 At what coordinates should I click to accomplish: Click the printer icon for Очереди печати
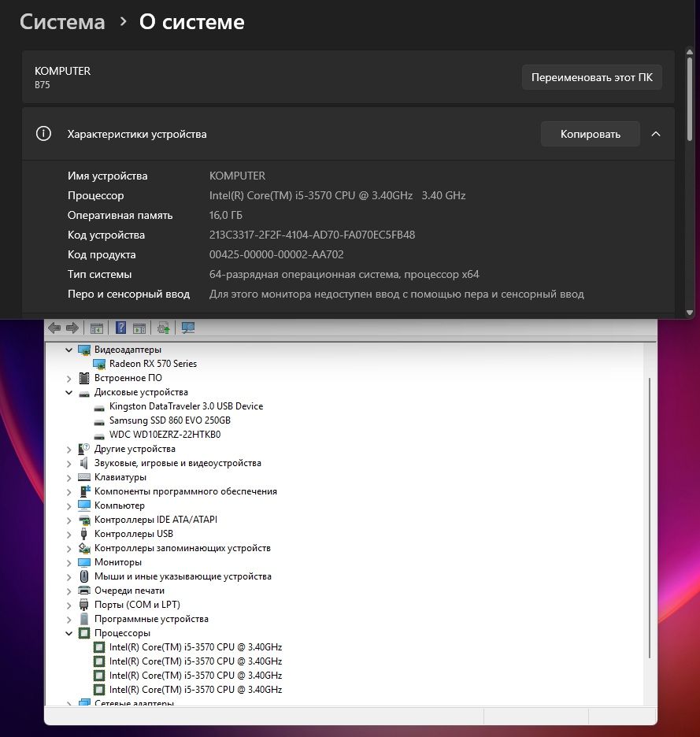84,591
